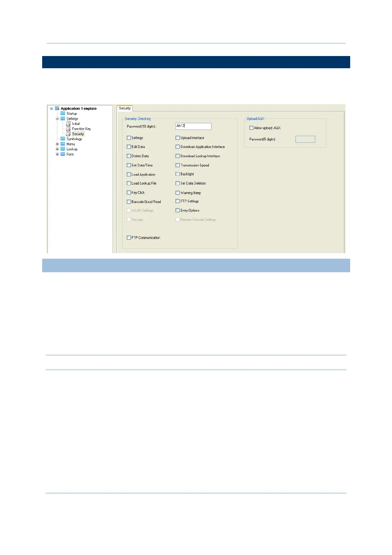Collapse the Application Template root node
Screen dimensions: 392x555
(x=51, y=108)
